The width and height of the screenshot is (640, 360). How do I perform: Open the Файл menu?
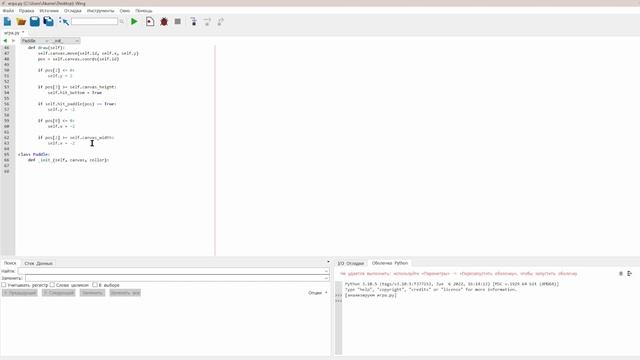pos(8,11)
